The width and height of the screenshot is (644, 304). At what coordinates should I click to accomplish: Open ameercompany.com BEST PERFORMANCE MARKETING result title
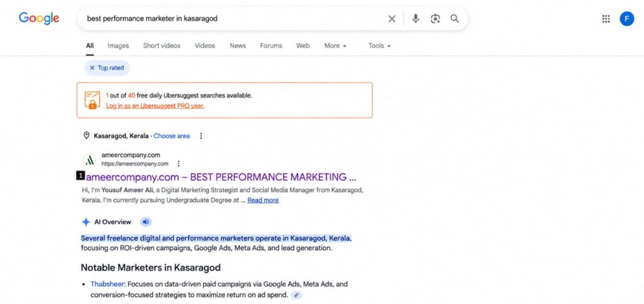click(221, 177)
